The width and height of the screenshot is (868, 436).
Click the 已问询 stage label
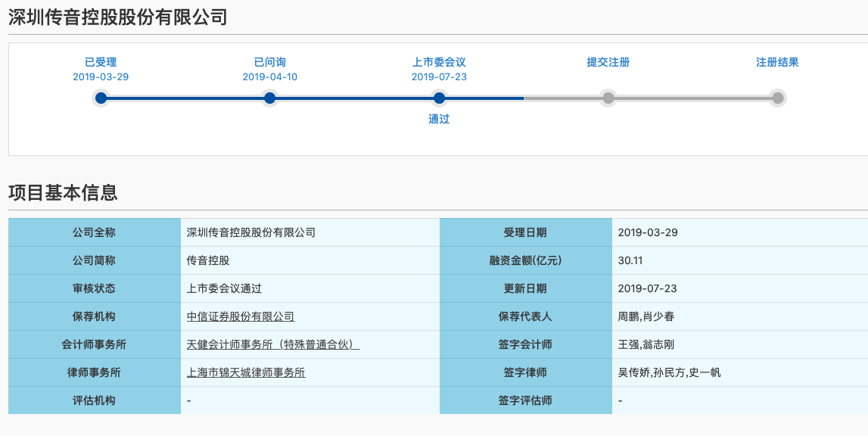click(x=269, y=62)
